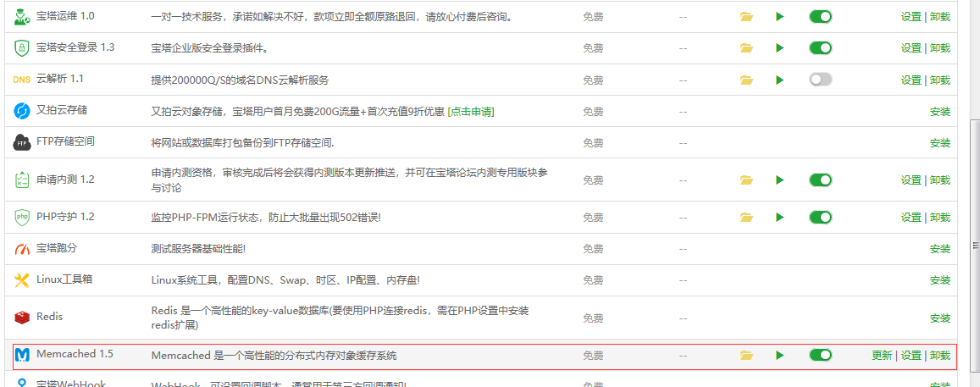This screenshot has height=387, width=980.
Task: Click 点击申请 link in 又拍云存储 row
Action: [x=471, y=111]
